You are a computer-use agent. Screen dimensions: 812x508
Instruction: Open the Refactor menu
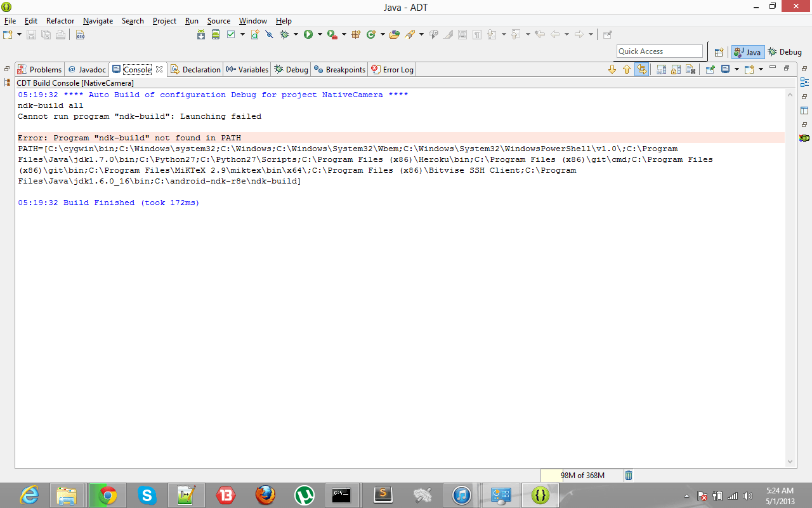tap(60, 21)
